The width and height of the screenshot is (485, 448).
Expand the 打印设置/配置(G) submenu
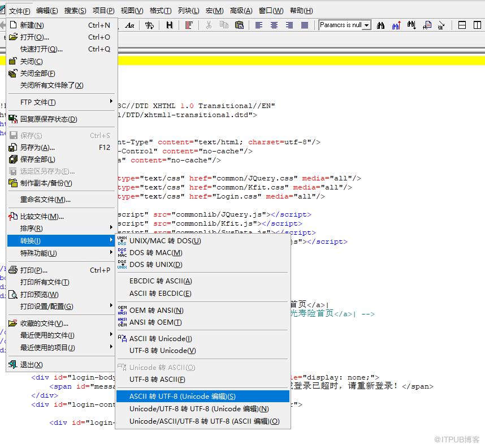coord(61,307)
